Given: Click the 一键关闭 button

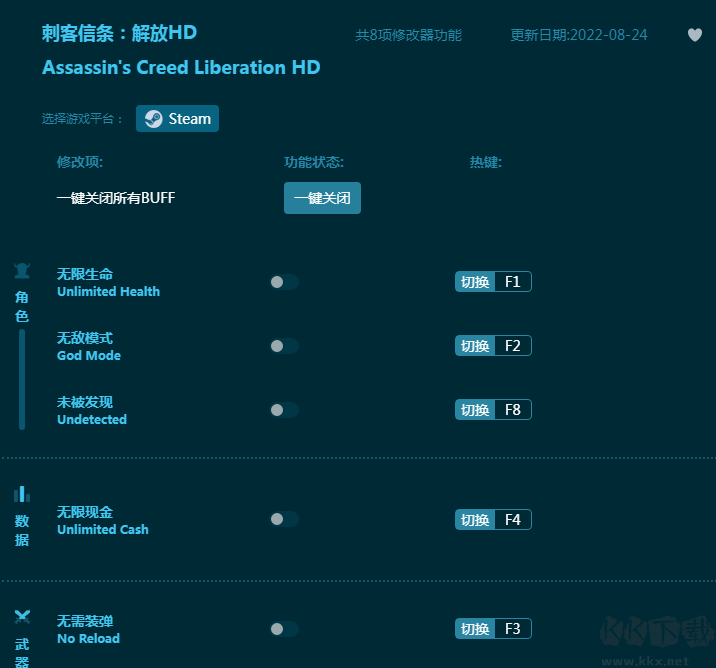Looking at the screenshot, I should (x=322, y=198).
